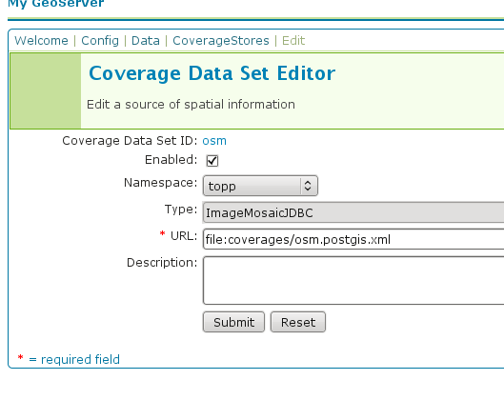The image size is (504, 420).
Task: Click the Coverage Data Set Editor heading
Action: [x=212, y=73]
